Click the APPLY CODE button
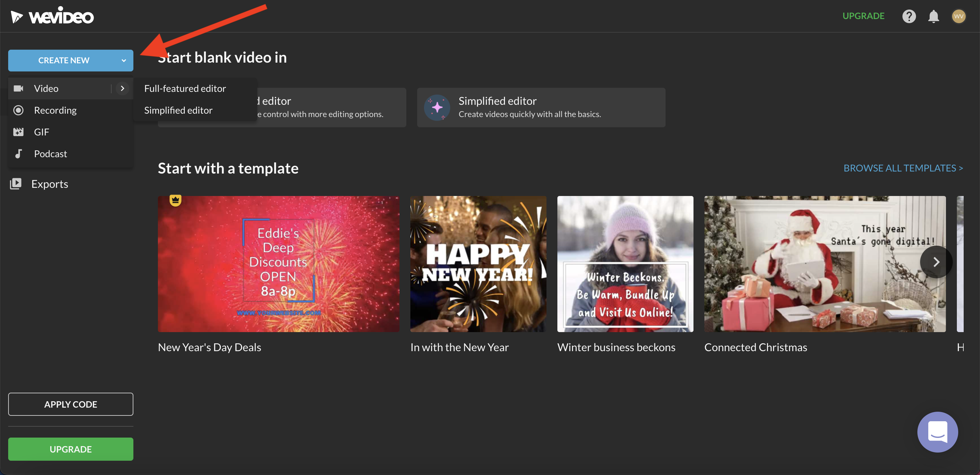 [x=71, y=404]
